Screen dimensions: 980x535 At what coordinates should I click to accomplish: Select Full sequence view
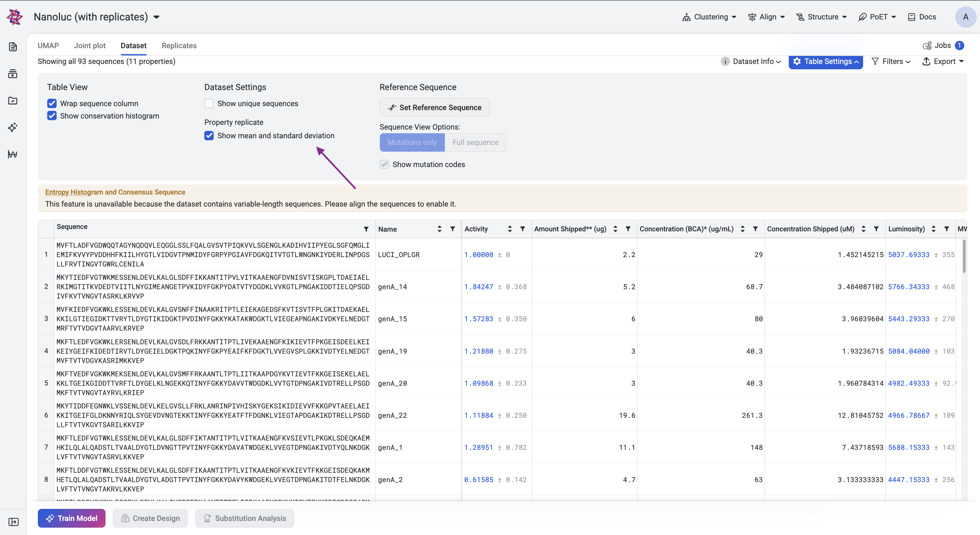click(x=476, y=142)
